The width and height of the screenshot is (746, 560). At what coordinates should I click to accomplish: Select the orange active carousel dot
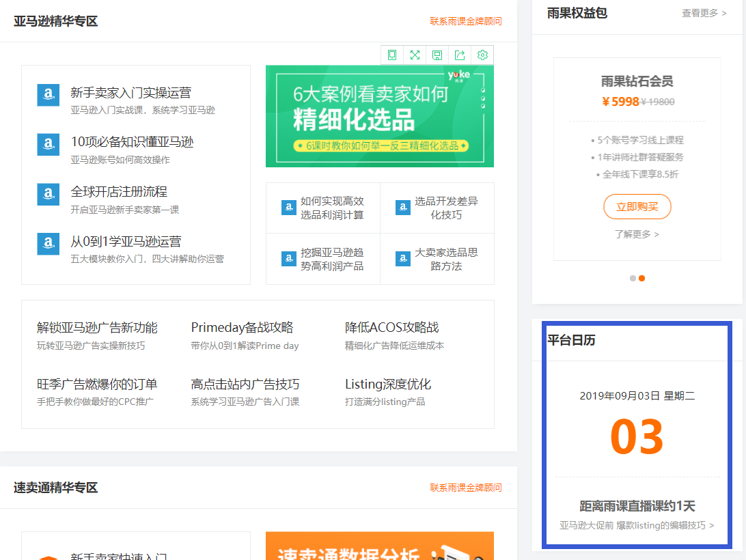click(x=641, y=279)
